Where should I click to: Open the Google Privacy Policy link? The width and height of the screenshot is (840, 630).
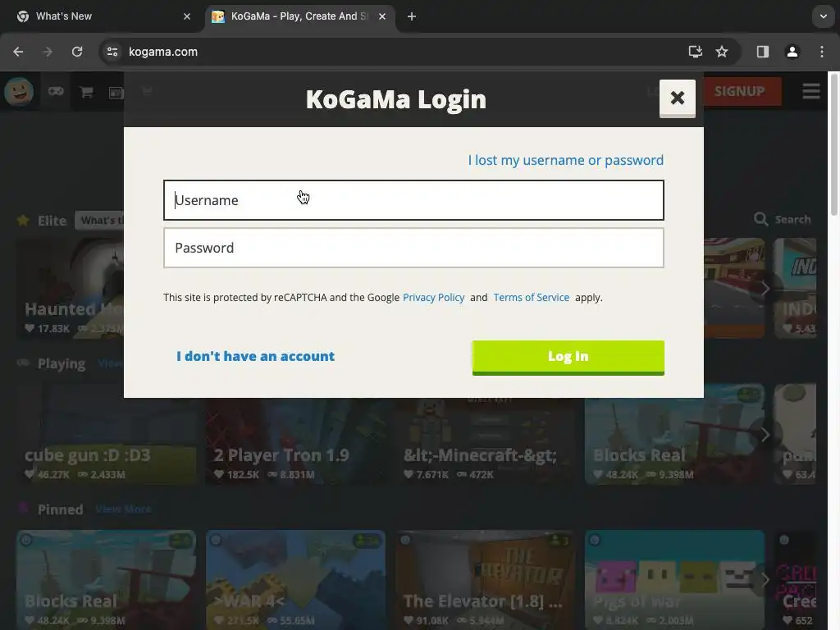[x=433, y=297]
